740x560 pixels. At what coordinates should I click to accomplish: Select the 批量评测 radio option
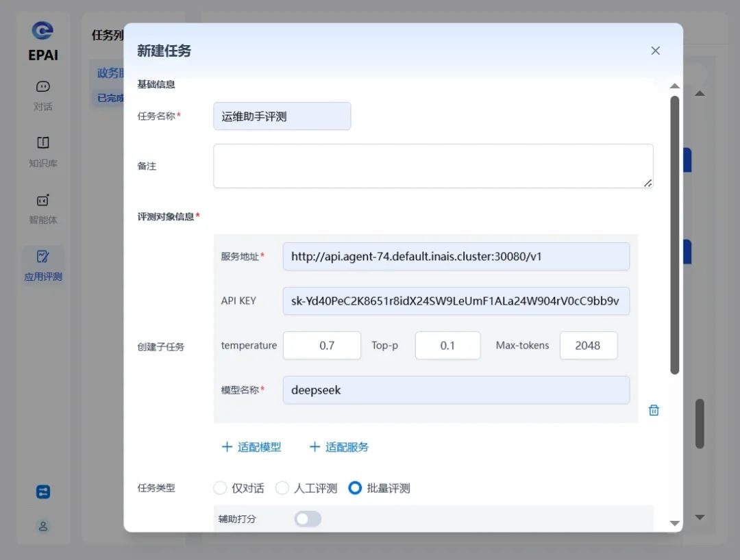coord(355,488)
